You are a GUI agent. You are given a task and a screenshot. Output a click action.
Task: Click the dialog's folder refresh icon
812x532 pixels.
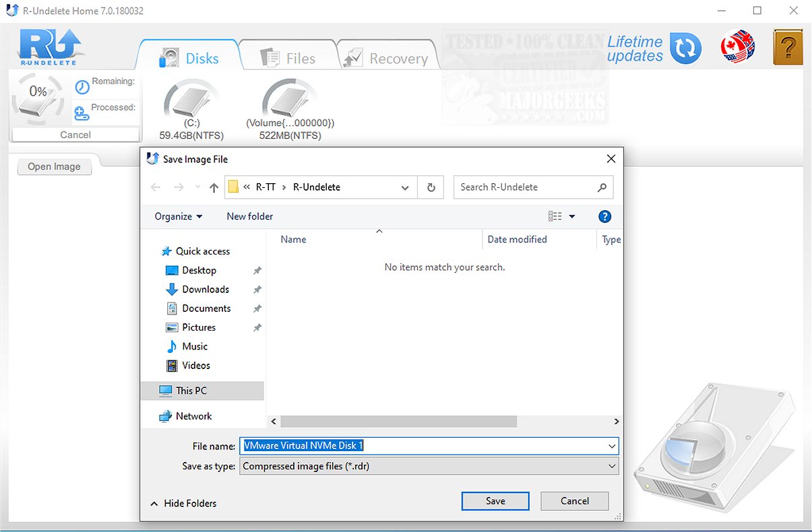pos(431,187)
